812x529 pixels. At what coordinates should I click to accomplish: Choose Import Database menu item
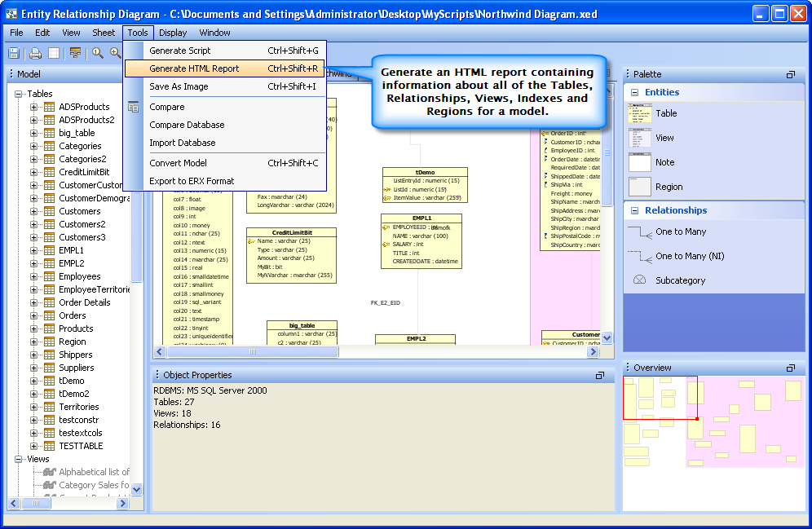tap(225, 143)
